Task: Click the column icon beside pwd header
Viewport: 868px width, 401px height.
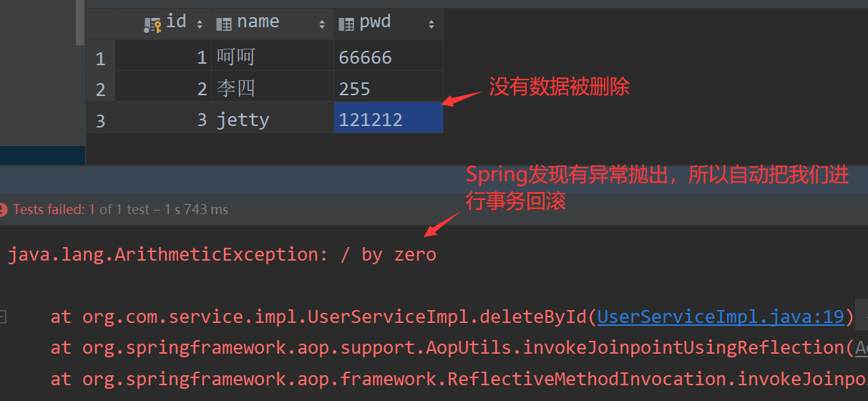Action: tap(346, 24)
